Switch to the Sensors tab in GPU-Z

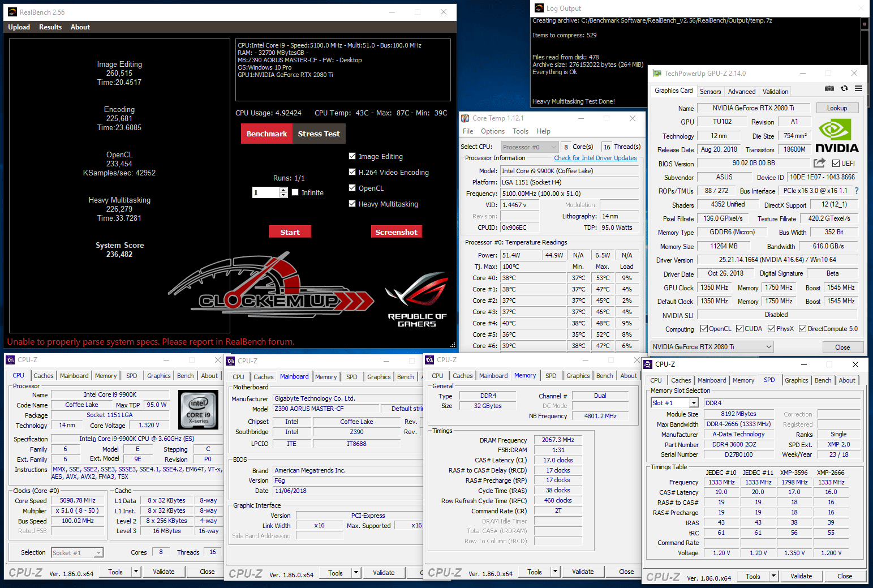pyautogui.click(x=710, y=92)
